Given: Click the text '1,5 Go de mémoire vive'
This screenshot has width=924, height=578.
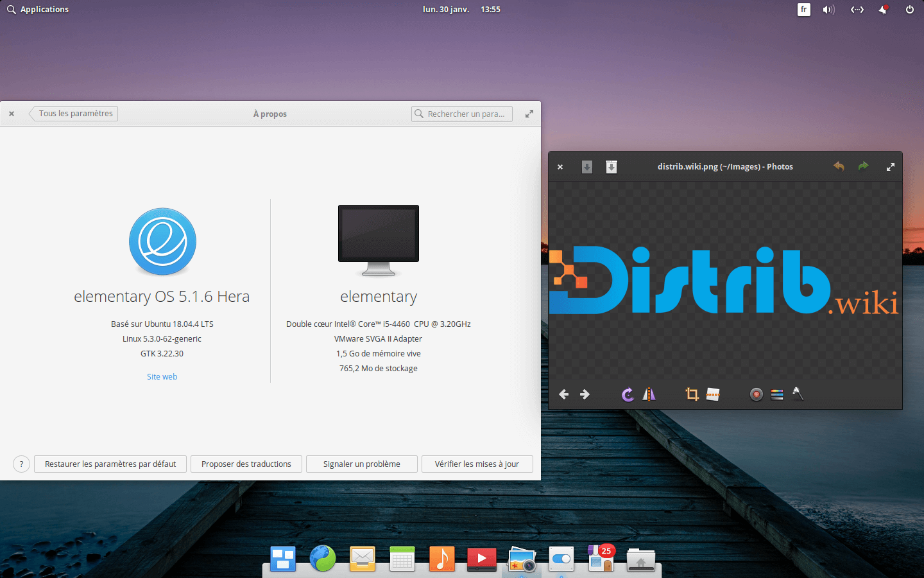Looking at the screenshot, I should (x=379, y=354).
